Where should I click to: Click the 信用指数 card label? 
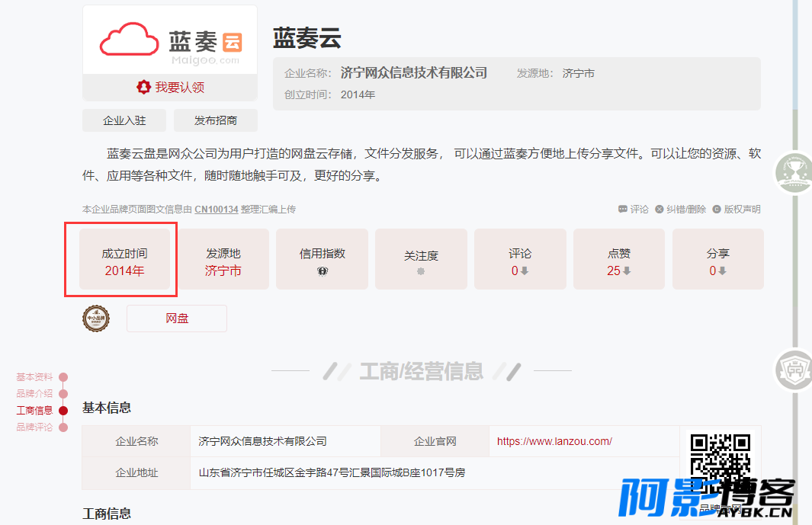(x=322, y=254)
